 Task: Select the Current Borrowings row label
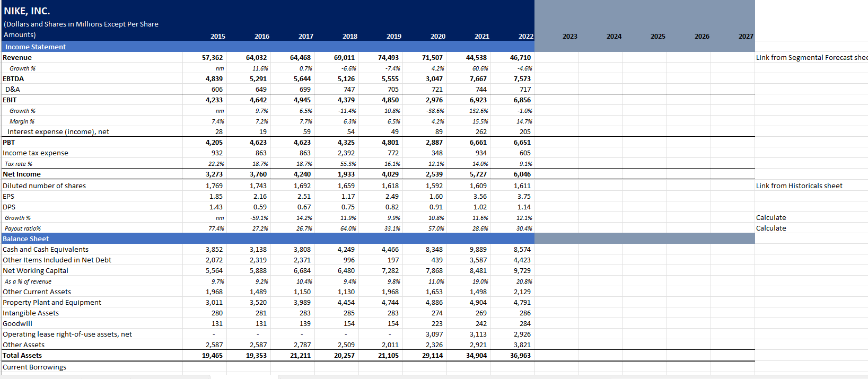[x=34, y=367]
